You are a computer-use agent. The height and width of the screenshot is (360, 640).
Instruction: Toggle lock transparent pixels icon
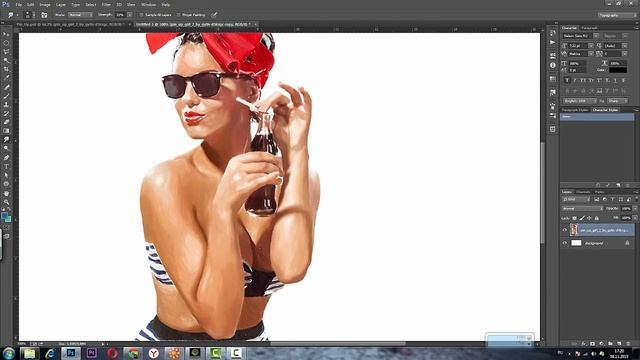575,218
